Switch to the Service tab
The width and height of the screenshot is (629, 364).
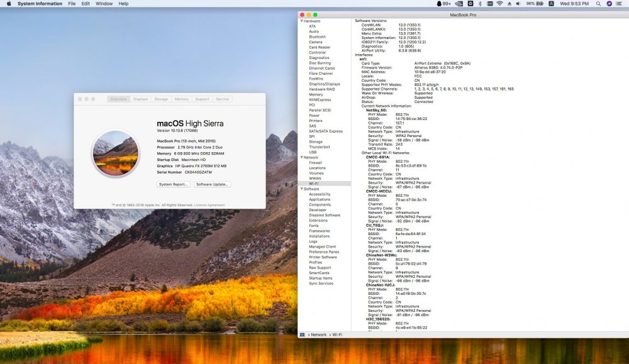(x=222, y=99)
